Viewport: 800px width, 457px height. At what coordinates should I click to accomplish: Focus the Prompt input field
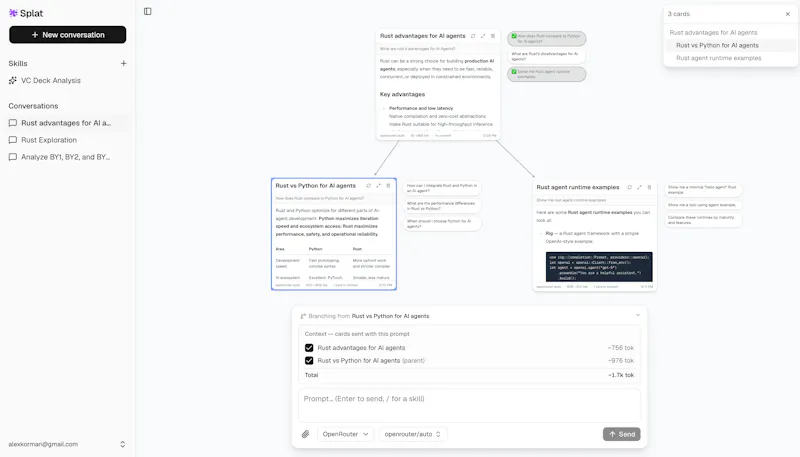click(469, 405)
